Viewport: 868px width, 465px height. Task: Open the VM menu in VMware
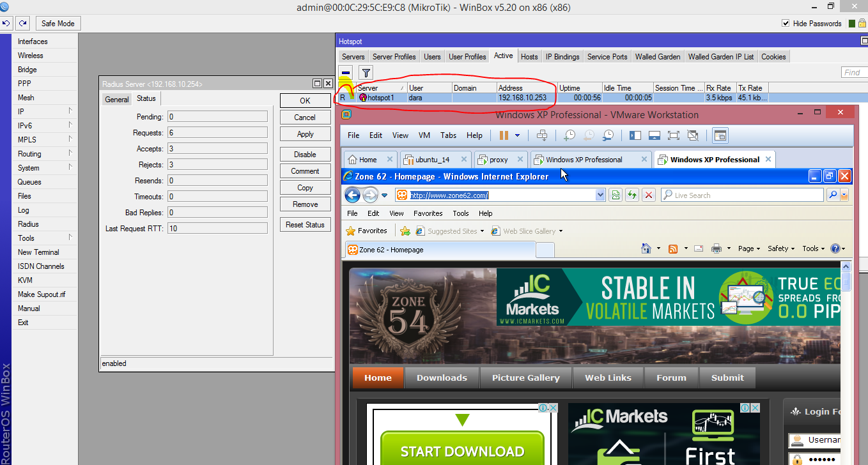(424, 135)
